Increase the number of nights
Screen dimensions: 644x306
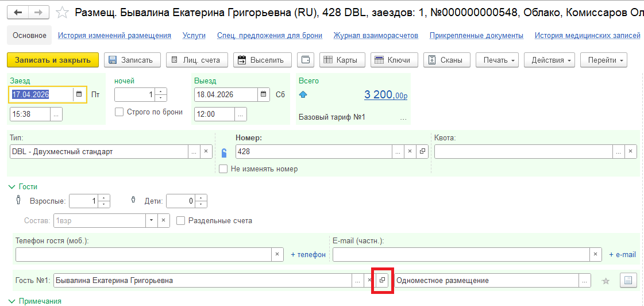[x=161, y=91]
